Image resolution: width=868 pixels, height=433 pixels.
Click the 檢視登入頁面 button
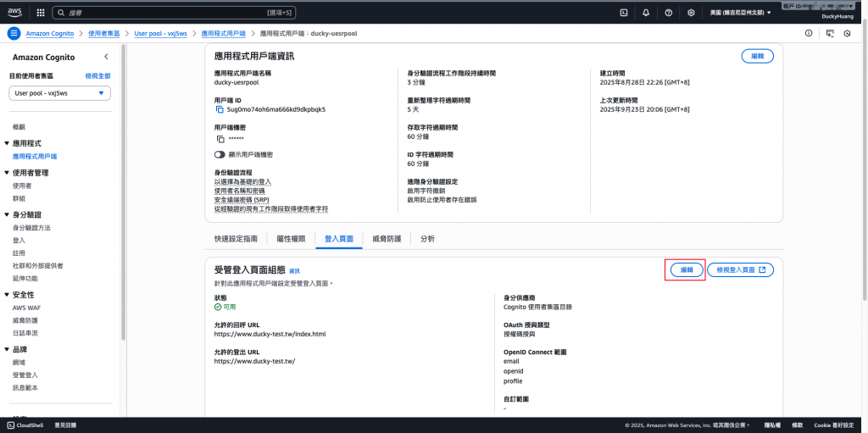[x=740, y=269]
